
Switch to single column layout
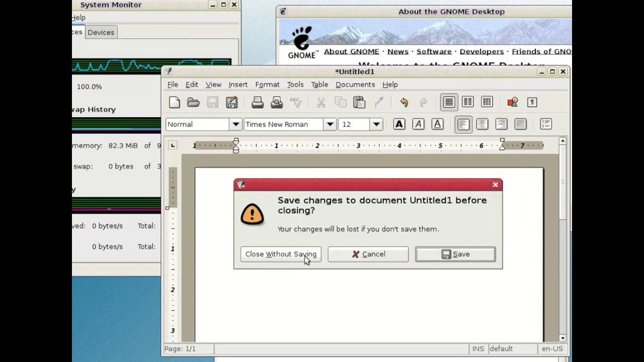[449, 103]
